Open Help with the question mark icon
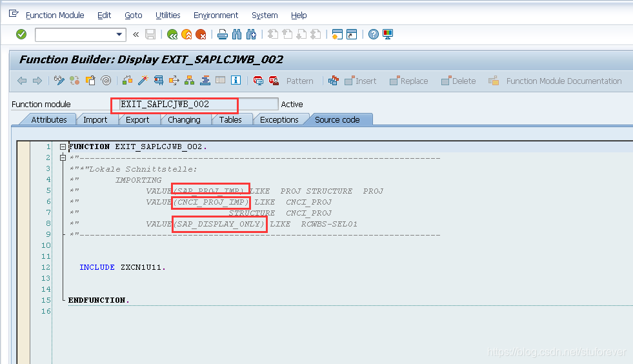The image size is (633, 364). (374, 34)
